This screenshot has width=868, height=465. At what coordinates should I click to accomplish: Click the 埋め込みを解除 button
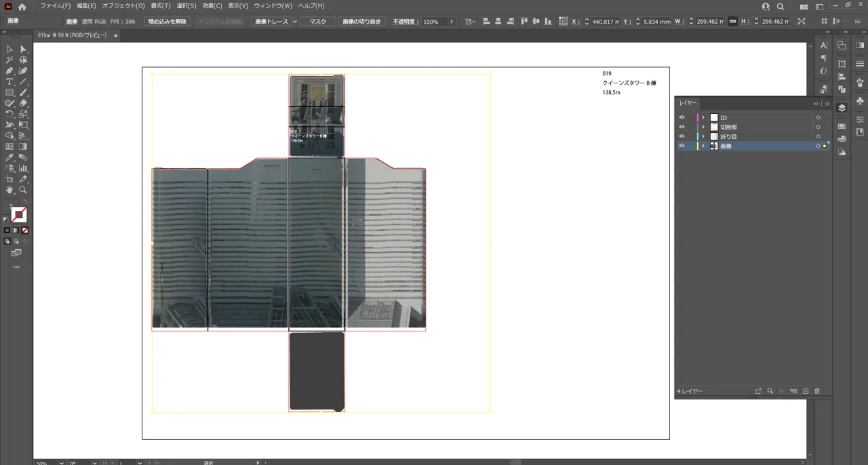[167, 22]
